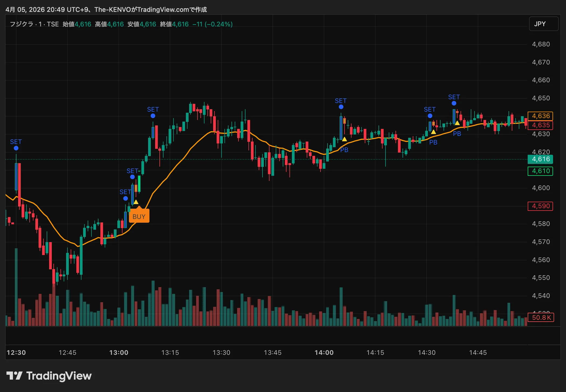Click the highest SET dot near 14:38
The width and height of the screenshot is (566, 392).
pos(454,103)
